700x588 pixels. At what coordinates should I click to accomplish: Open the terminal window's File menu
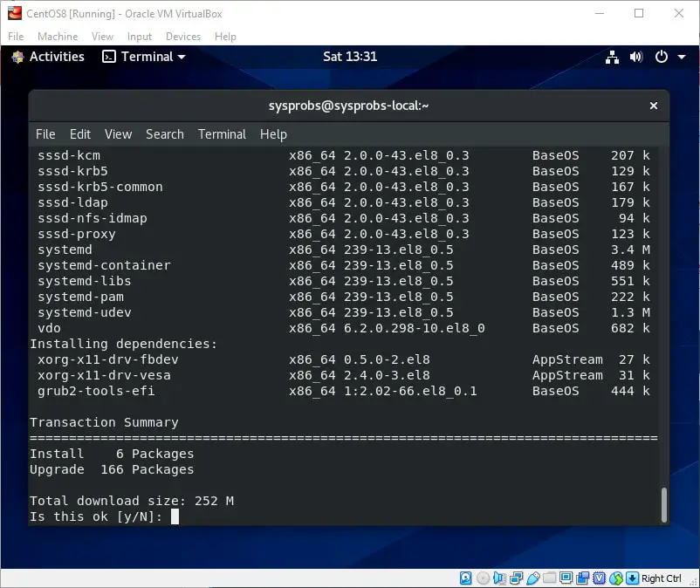45,134
